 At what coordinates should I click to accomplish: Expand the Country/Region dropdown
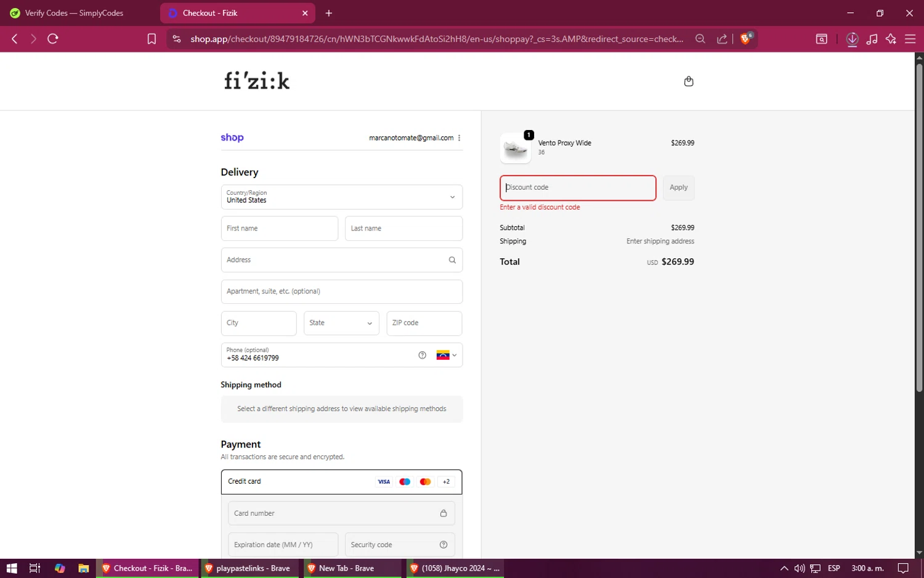pos(342,197)
